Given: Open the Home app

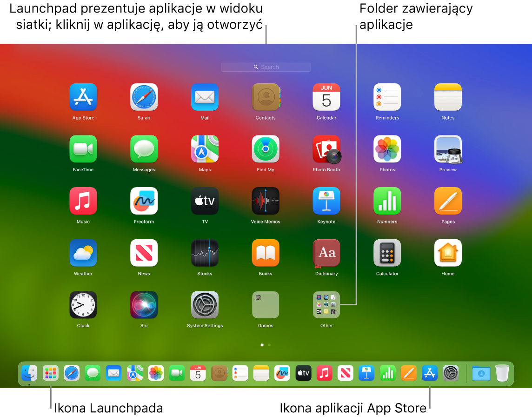Looking at the screenshot, I should click(x=448, y=253).
